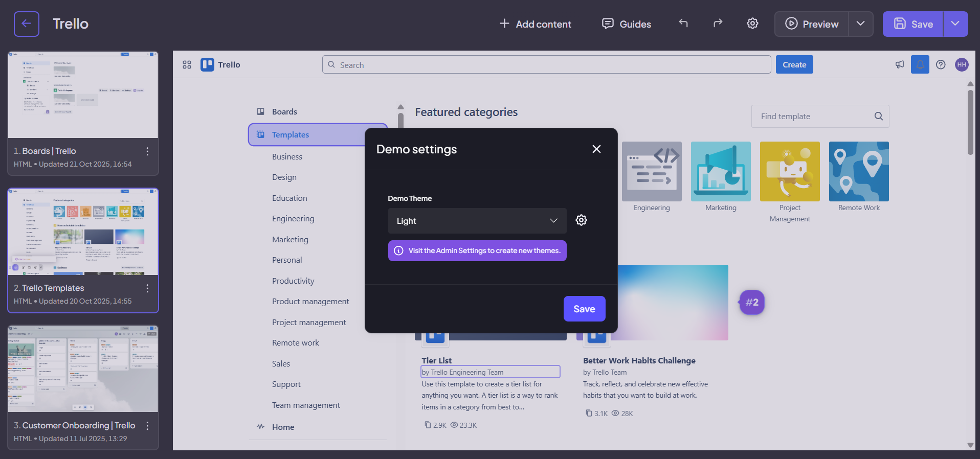Click the undo arrow icon
The image size is (980, 459).
[x=683, y=23]
